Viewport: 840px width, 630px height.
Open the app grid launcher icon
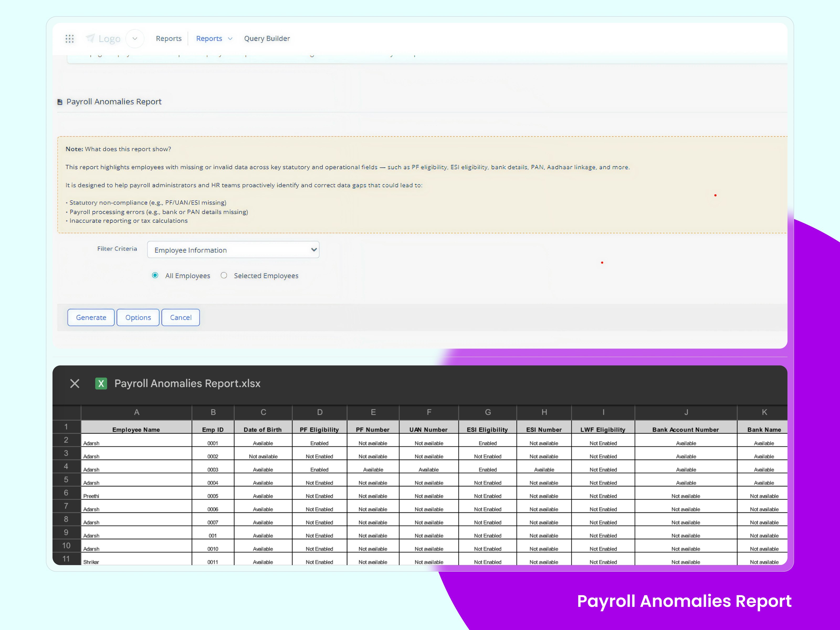[70, 39]
